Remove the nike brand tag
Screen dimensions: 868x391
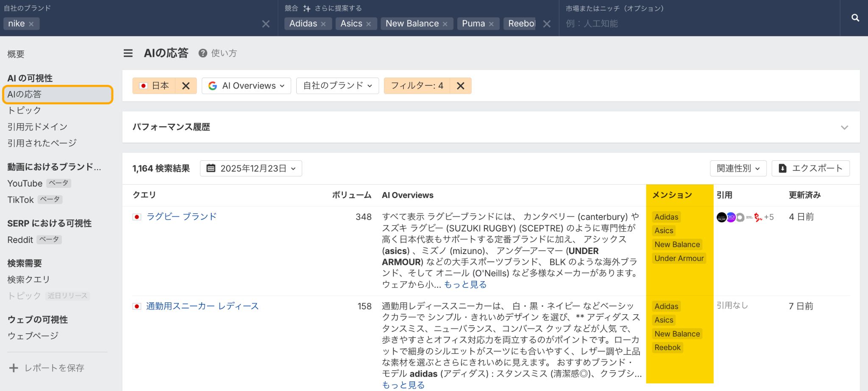coord(31,24)
